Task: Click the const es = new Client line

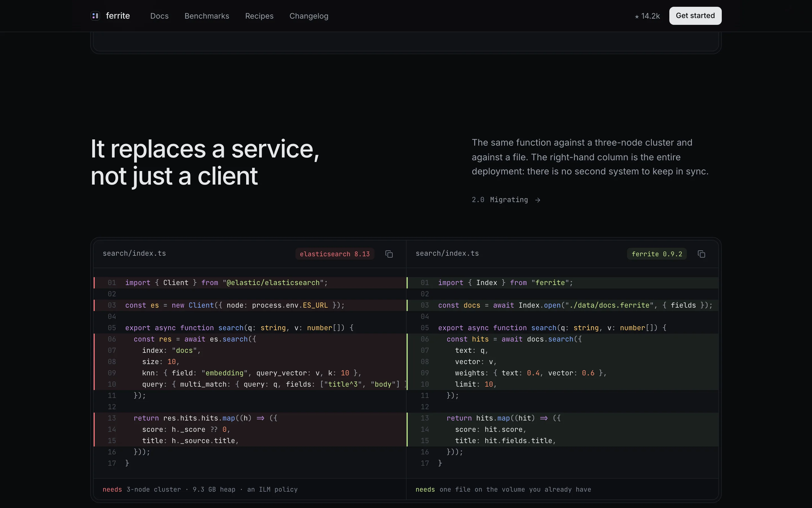Action: [x=250, y=305]
